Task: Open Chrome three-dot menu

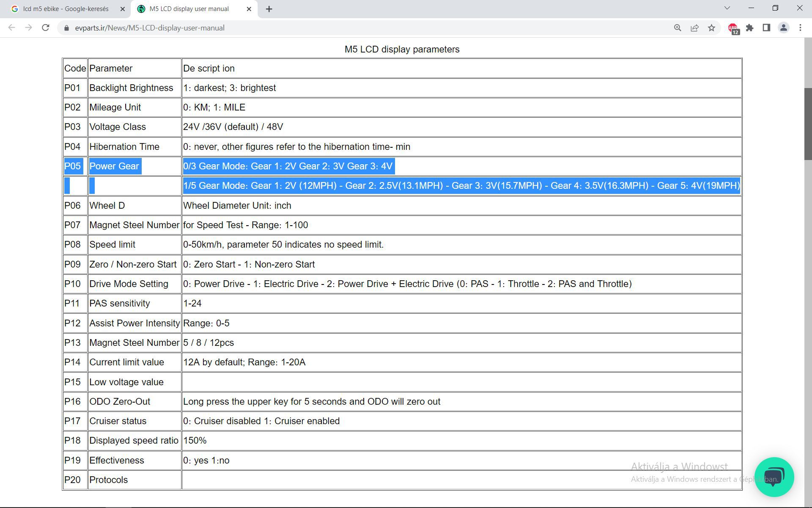Action: click(800, 28)
